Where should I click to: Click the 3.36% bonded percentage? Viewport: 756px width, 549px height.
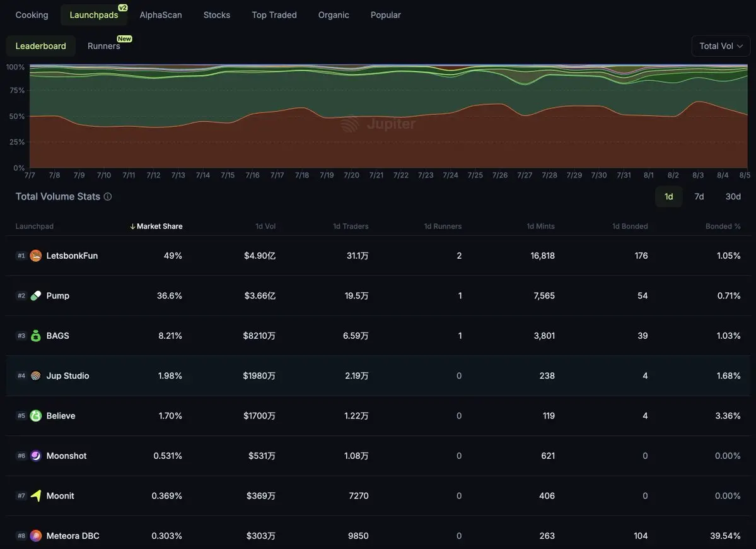click(x=728, y=416)
